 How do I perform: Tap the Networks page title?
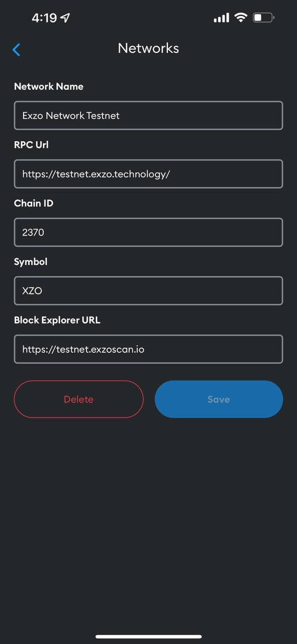148,48
